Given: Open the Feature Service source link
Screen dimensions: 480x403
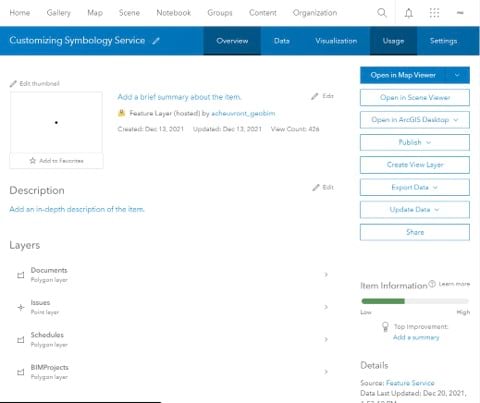Looking at the screenshot, I should pos(410,383).
